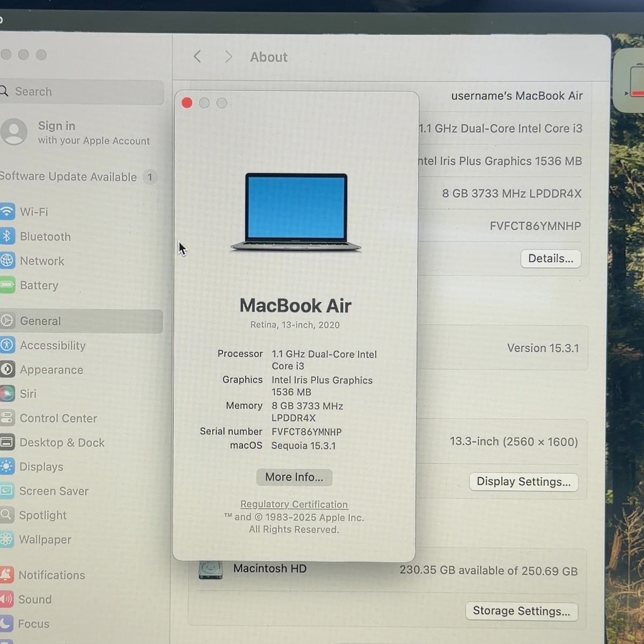Click 13.3-inch (2560 × 1600) display text
This screenshot has width=644, height=644.
pyautogui.click(x=514, y=442)
